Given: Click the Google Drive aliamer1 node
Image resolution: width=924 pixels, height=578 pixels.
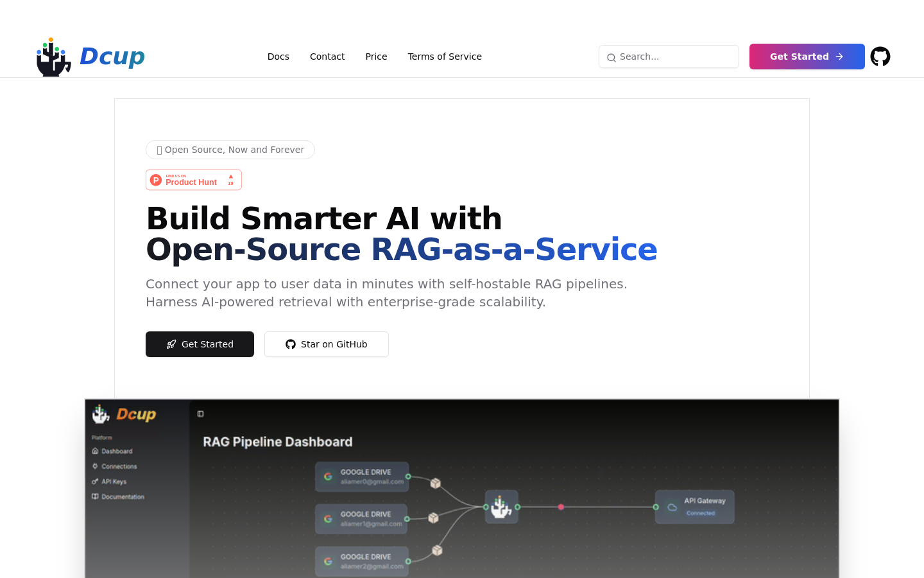Looking at the screenshot, I should (x=362, y=519).
